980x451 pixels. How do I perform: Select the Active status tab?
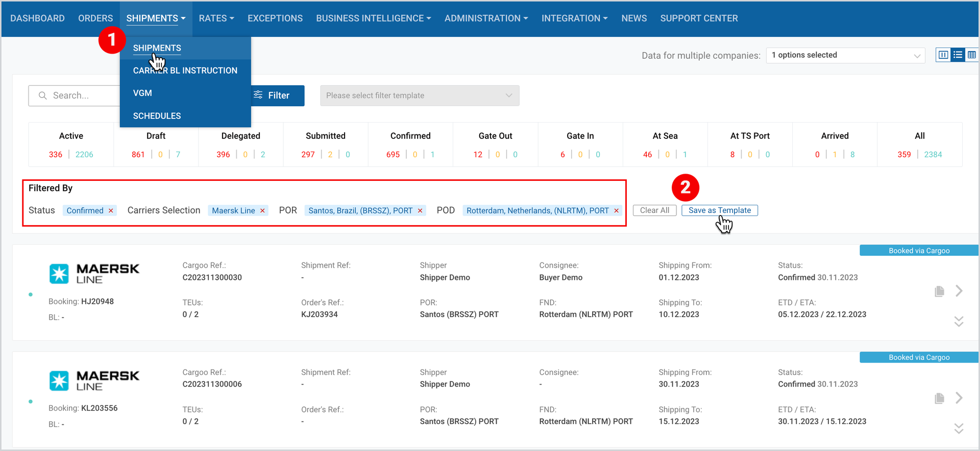(x=71, y=145)
